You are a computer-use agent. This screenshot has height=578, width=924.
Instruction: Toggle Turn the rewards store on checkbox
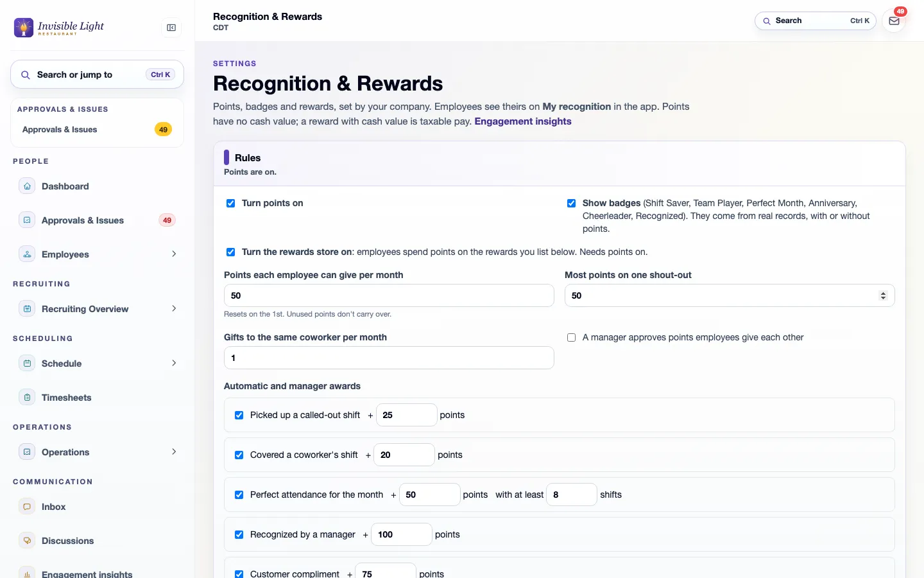(230, 252)
